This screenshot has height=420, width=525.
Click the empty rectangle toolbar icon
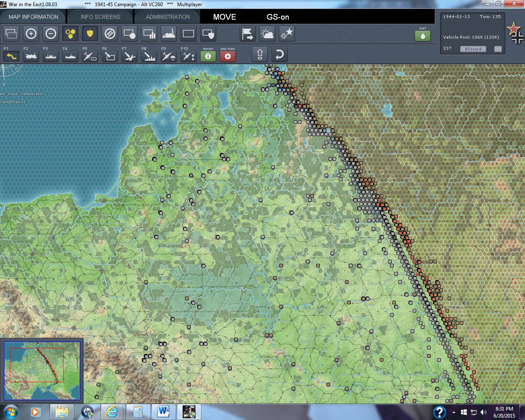(x=188, y=34)
